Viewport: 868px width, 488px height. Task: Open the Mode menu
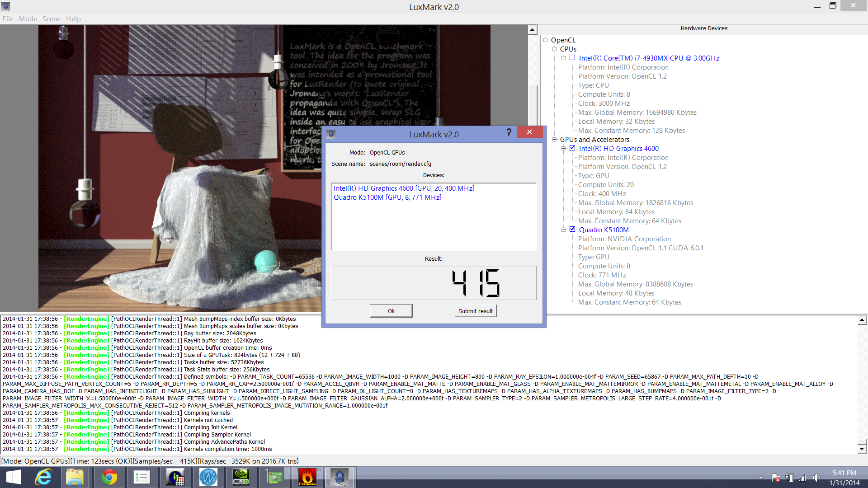pyautogui.click(x=28, y=19)
